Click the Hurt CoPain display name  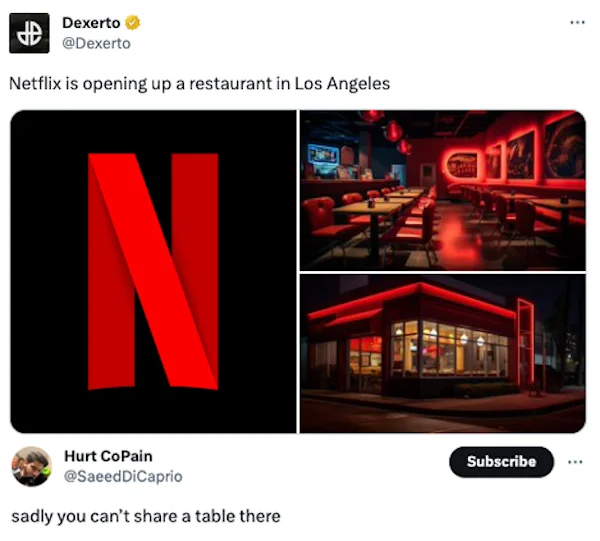click(x=108, y=456)
